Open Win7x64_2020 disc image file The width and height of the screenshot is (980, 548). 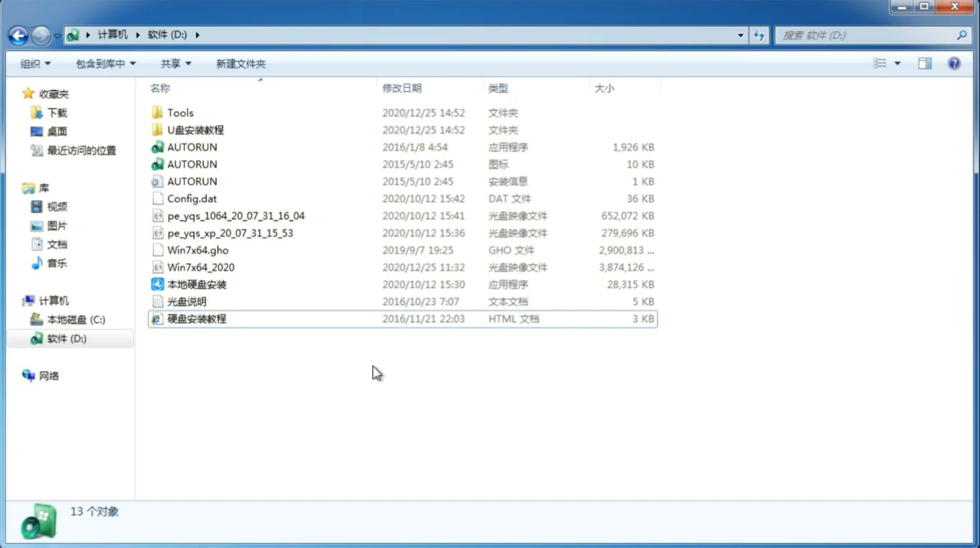tap(201, 267)
